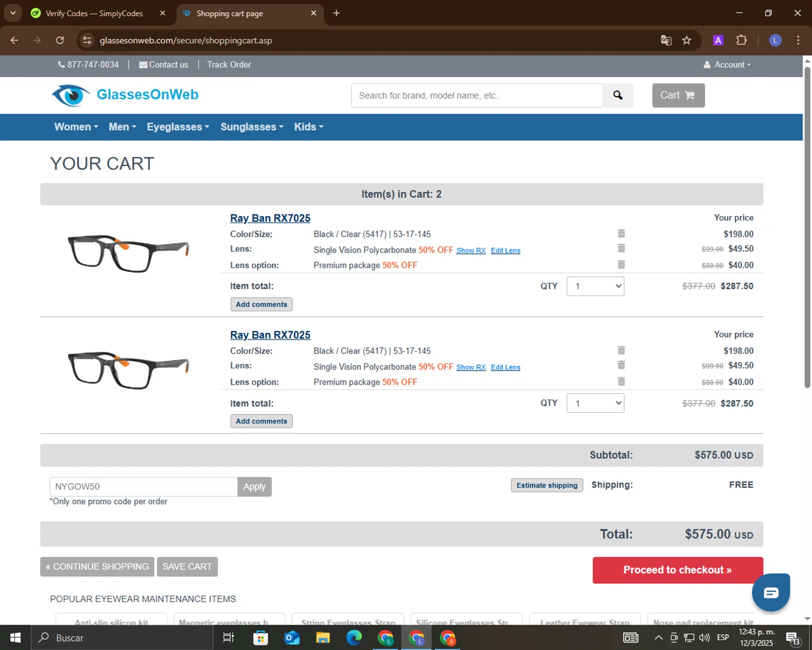This screenshot has width=812, height=650.
Task: Open the browser translate icon
Action: point(666,40)
